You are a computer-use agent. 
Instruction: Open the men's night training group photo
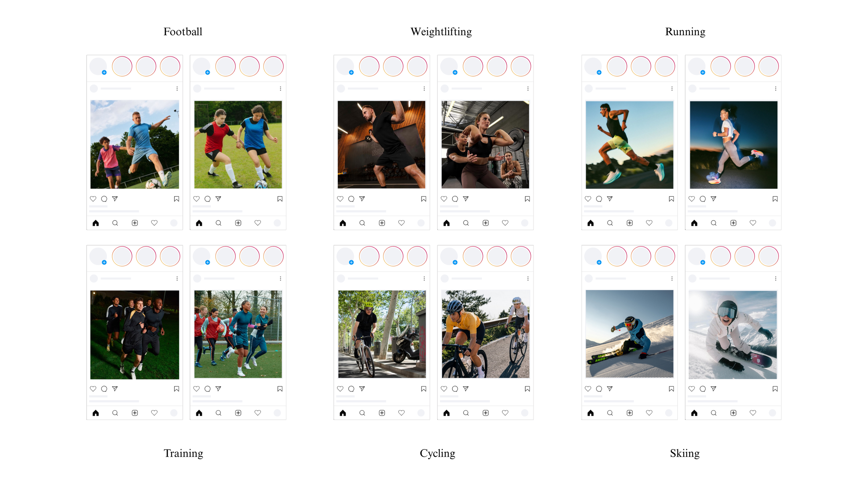tap(135, 335)
